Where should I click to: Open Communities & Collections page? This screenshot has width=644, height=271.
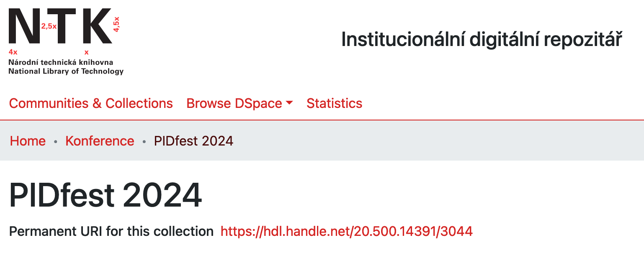(x=91, y=103)
